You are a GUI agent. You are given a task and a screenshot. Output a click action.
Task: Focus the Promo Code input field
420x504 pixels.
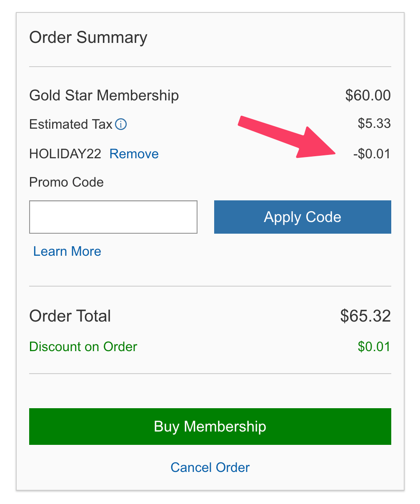[113, 217]
